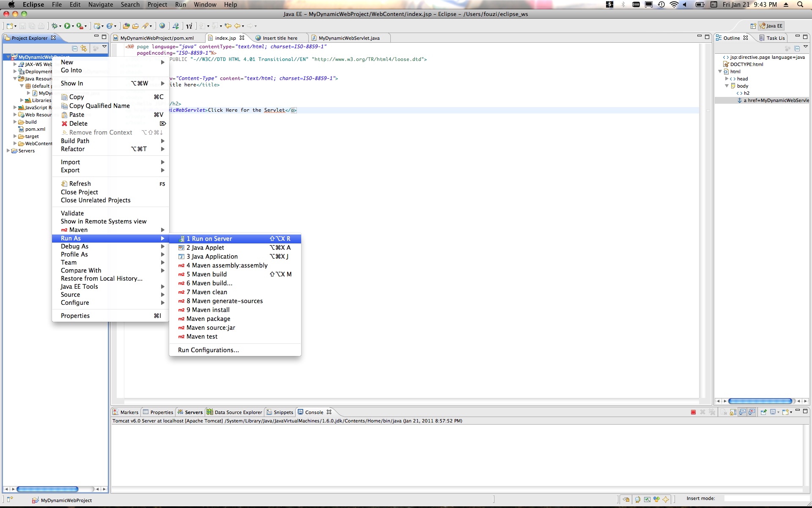Screen dimensions: 812x508
Task: Click the vi toolbar icon
Action: coord(189,26)
